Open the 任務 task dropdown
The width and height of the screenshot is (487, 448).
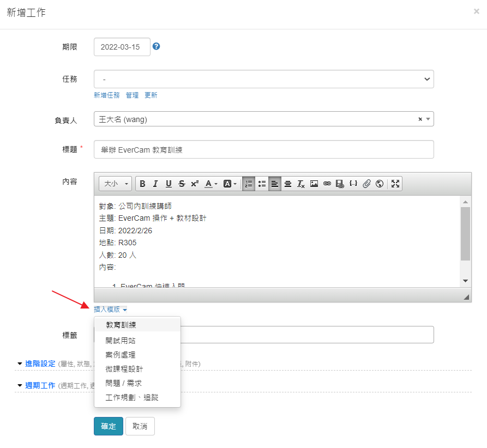coord(263,79)
